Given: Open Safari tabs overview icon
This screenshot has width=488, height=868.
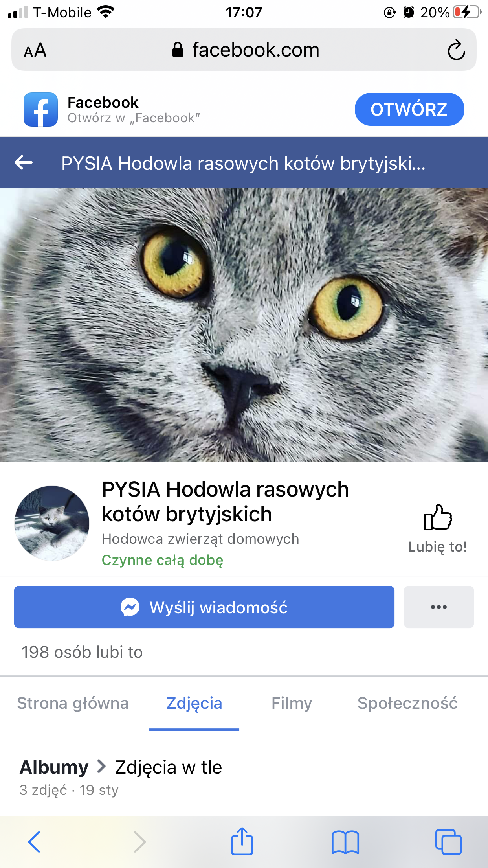Looking at the screenshot, I should pyautogui.click(x=448, y=842).
